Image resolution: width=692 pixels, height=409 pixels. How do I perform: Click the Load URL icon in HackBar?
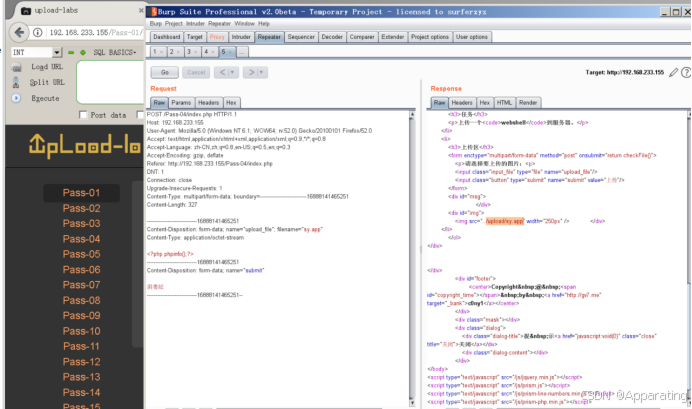16,67
